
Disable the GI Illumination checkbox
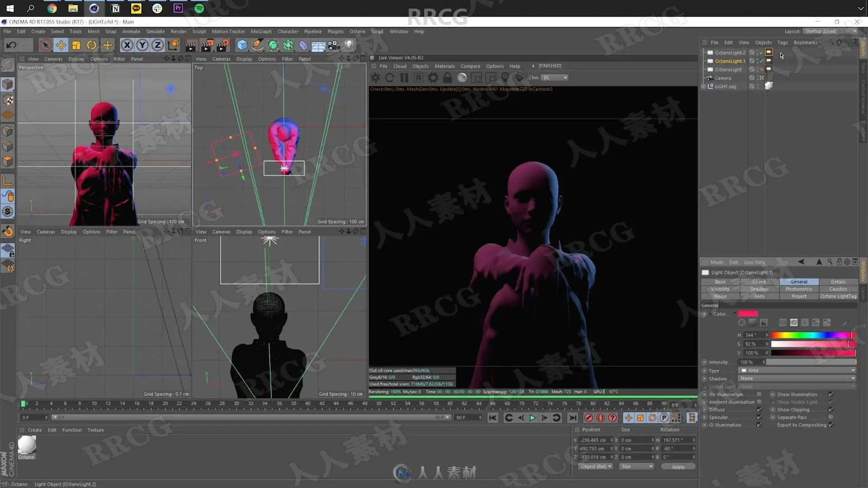pyautogui.click(x=759, y=425)
